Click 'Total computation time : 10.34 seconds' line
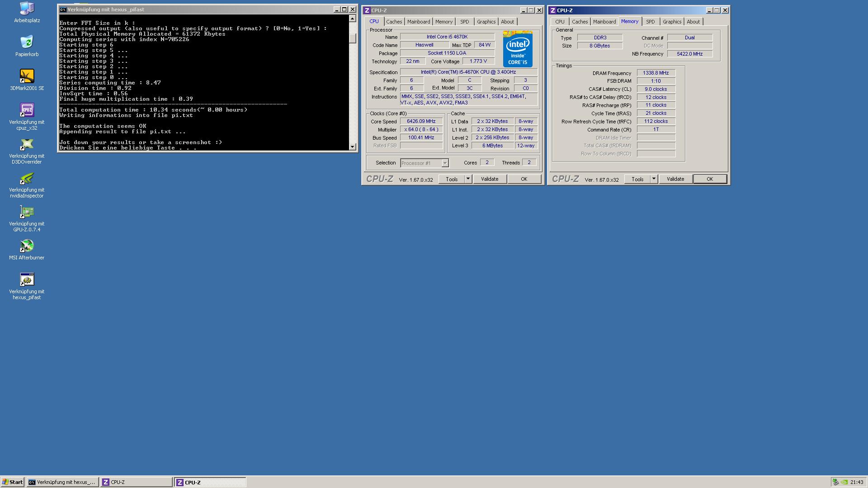 [x=153, y=110]
